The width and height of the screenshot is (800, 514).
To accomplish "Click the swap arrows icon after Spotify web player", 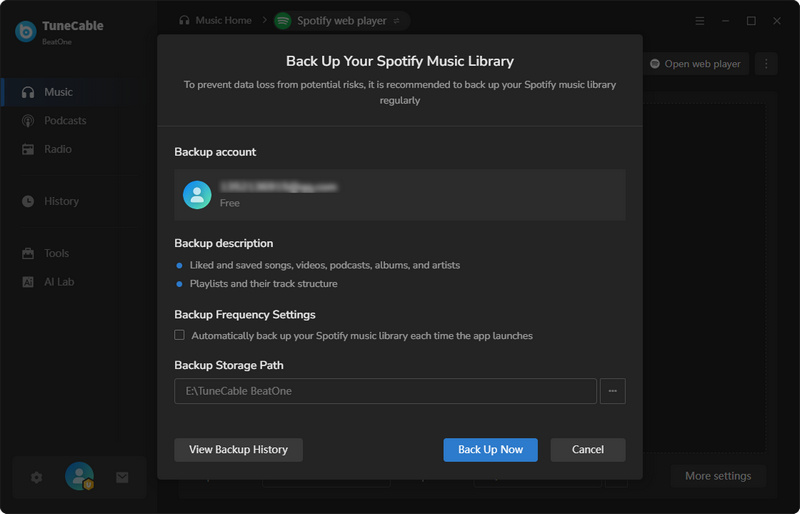I will coord(396,21).
